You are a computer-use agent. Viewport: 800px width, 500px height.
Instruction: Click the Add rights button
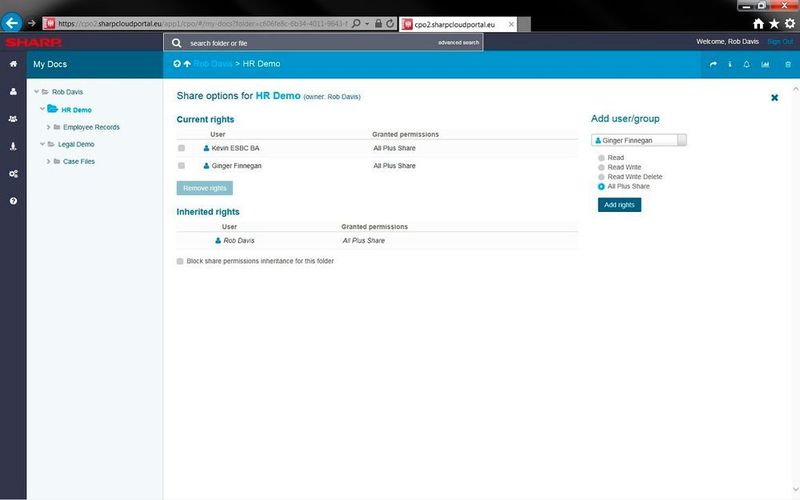(x=619, y=205)
